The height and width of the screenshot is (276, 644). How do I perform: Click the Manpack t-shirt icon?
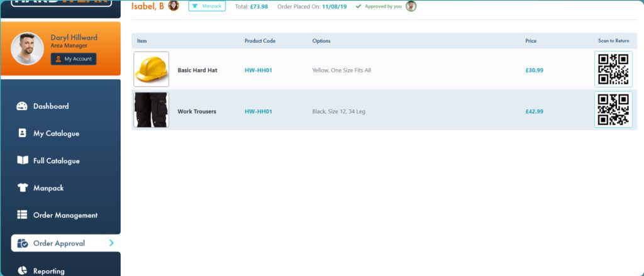pyautogui.click(x=22, y=188)
